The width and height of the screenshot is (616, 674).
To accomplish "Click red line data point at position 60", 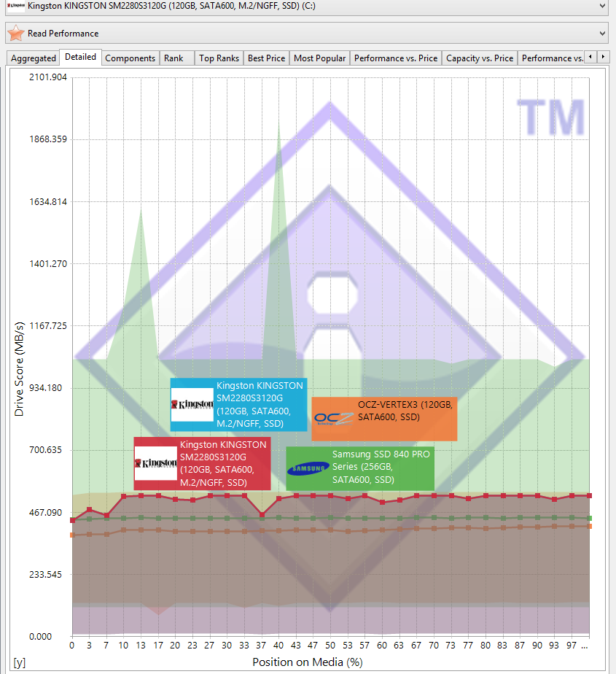I will (382, 502).
